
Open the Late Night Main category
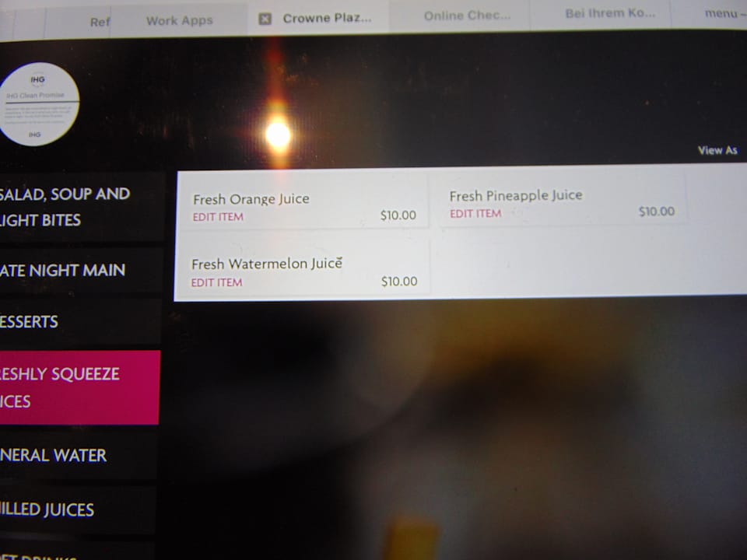coord(80,271)
